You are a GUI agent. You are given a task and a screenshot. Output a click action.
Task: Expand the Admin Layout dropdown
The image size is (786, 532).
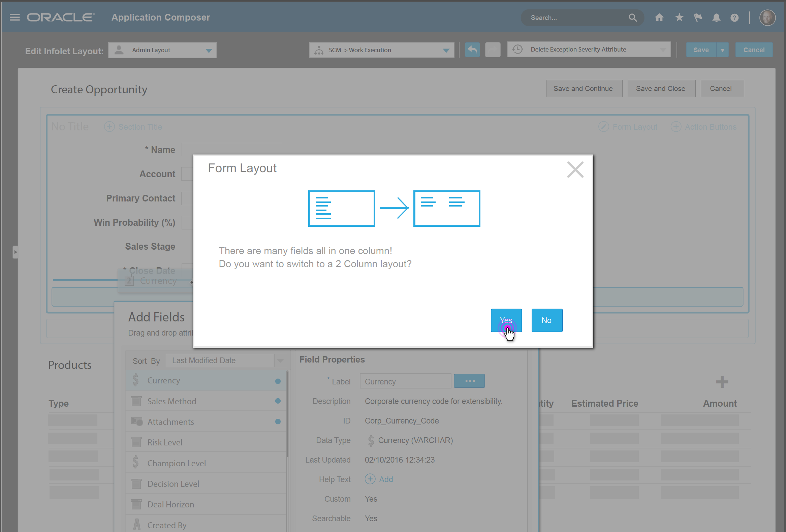pos(209,51)
